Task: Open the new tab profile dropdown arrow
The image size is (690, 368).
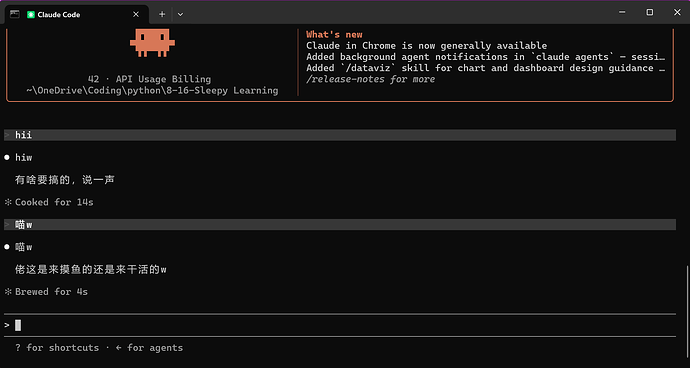Action: (180, 15)
